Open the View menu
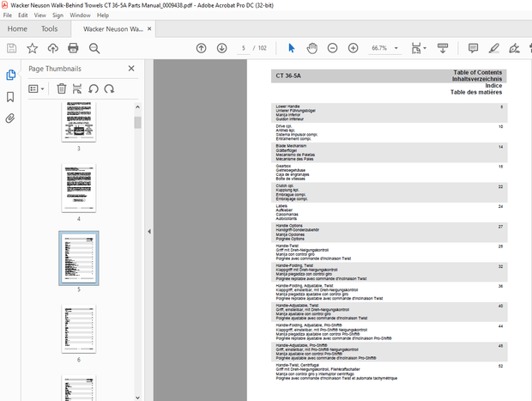This screenshot has width=532, height=401. [39, 15]
